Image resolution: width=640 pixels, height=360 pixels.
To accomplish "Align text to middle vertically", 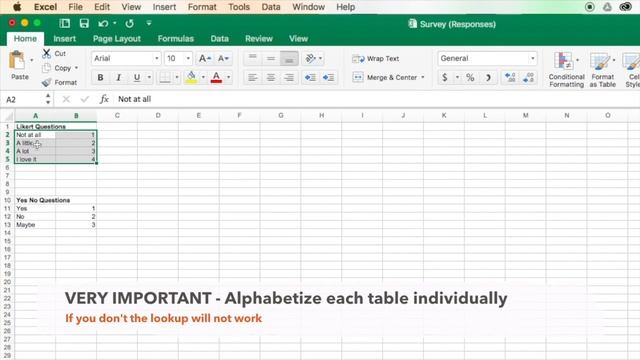I will click(x=271, y=58).
